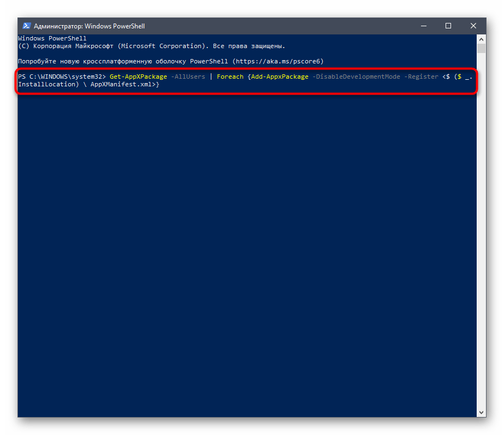Viewport: 504px width, 435px height.
Task: Maximize the PowerShell window
Action: (448, 26)
